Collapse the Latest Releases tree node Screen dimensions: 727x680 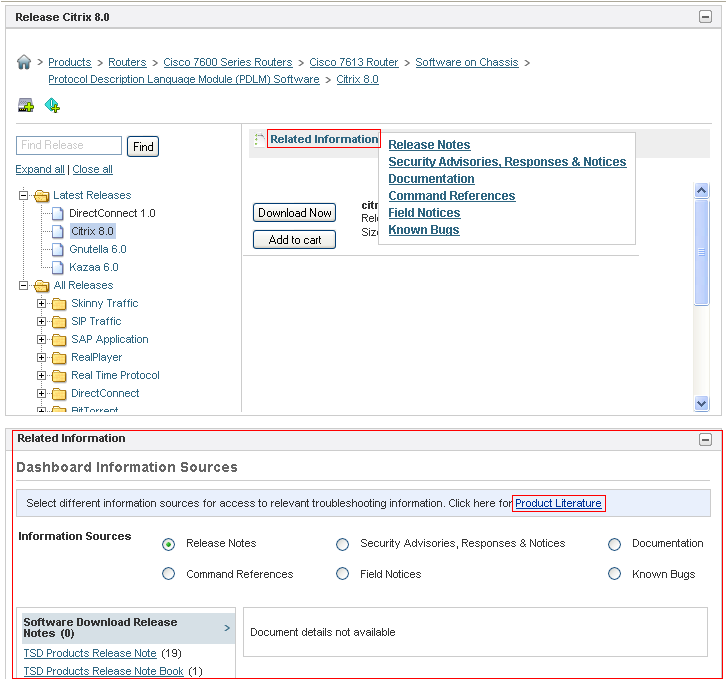click(x=23, y=195)
